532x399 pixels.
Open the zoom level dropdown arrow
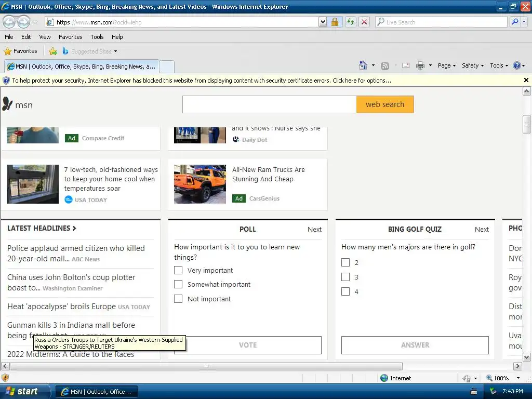tap(518, 378)
